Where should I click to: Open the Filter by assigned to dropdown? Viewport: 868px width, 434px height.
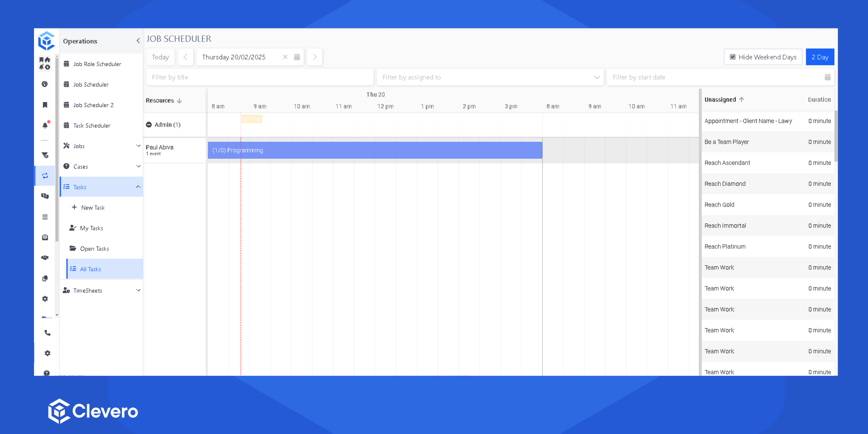[x=596, y=77]
